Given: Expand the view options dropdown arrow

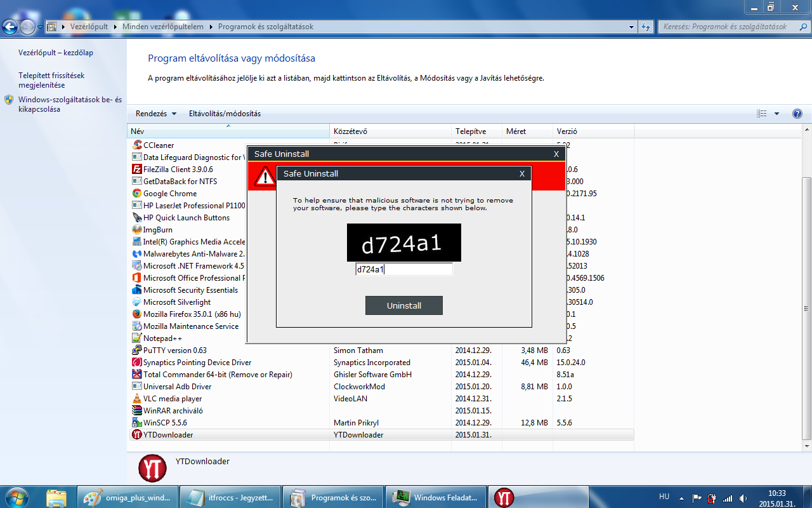Looking at the screenshot, I should [776, 114].
